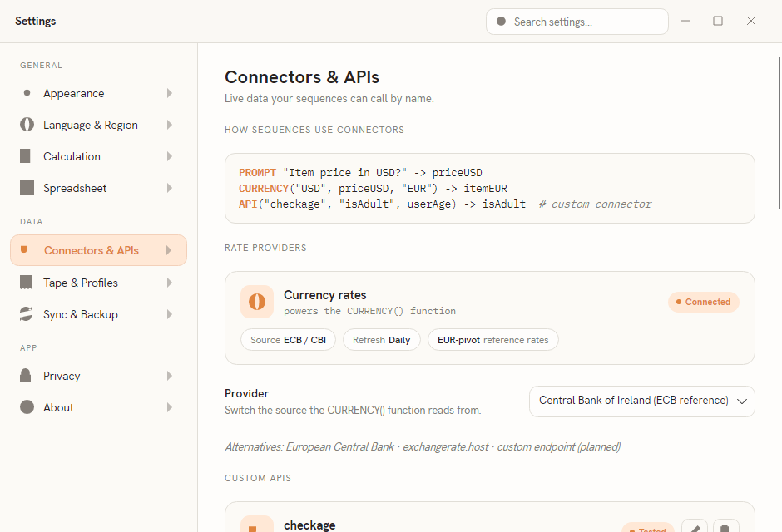Open Spreadsheet settings

[x=98, y=188]
